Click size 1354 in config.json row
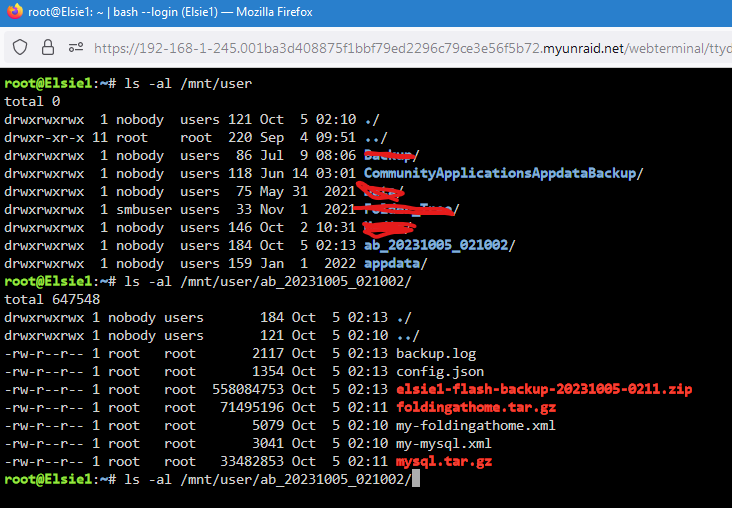Screen dimensions: 732x508 267,372
